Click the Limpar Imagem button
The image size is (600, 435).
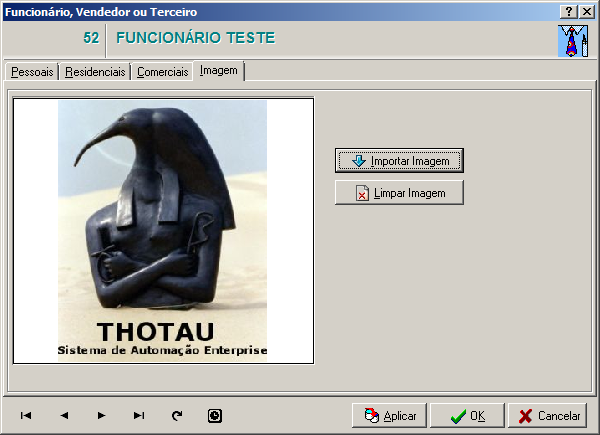click(399, 193)
